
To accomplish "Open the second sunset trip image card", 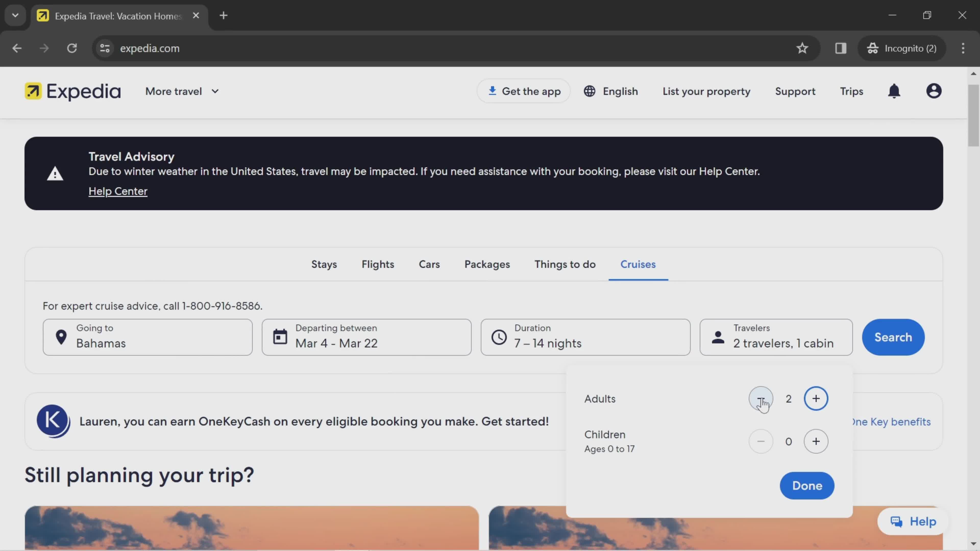I will pyautogui.click(x=716, y=528).
